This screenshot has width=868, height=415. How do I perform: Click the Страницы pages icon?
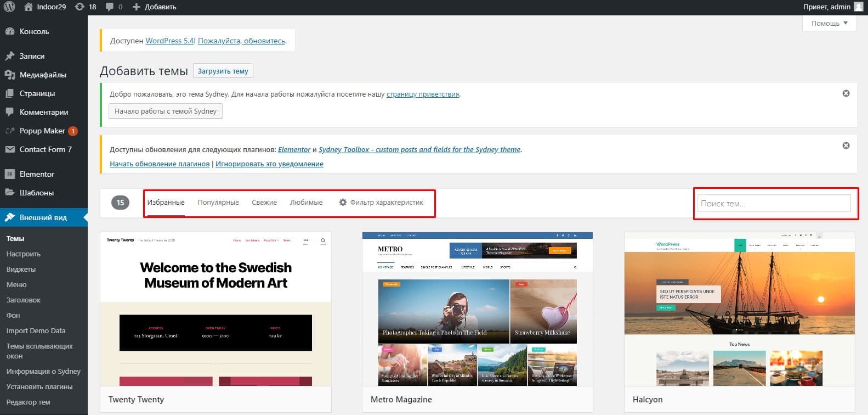(x=9, y=93)
